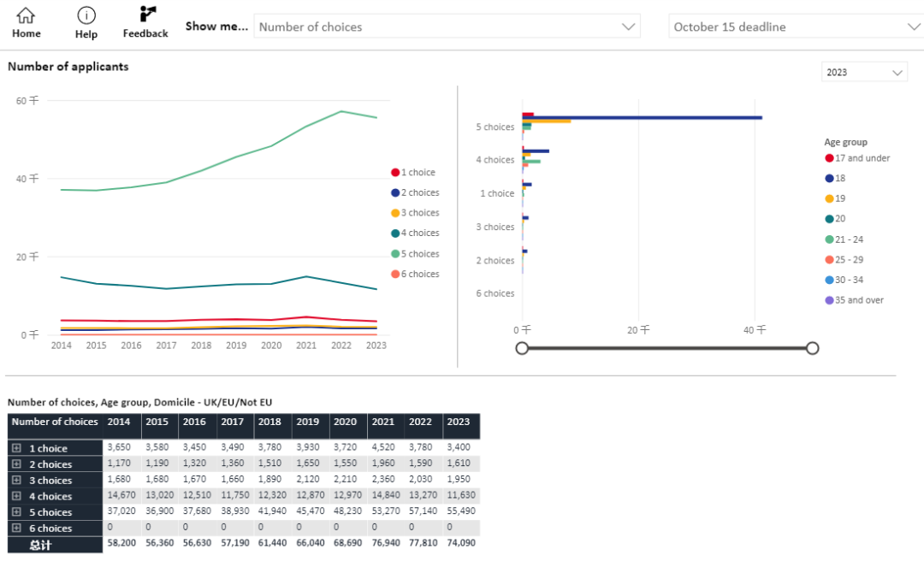Sort by Number of choices column header
The height and width of the screenshot is (567, 924).
point(55,422)
